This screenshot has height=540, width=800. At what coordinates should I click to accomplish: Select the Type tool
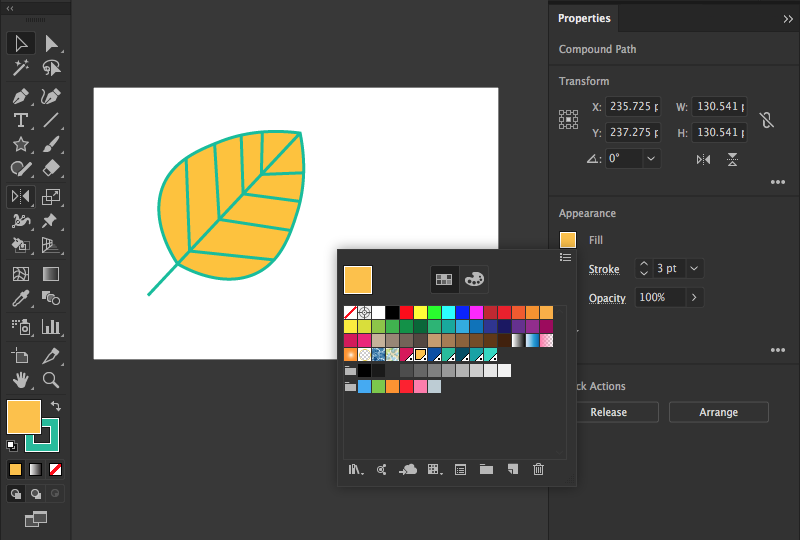[x=20, y=120]
